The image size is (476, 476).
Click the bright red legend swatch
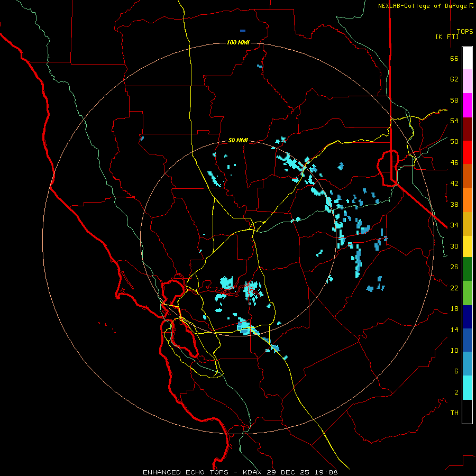467,152
